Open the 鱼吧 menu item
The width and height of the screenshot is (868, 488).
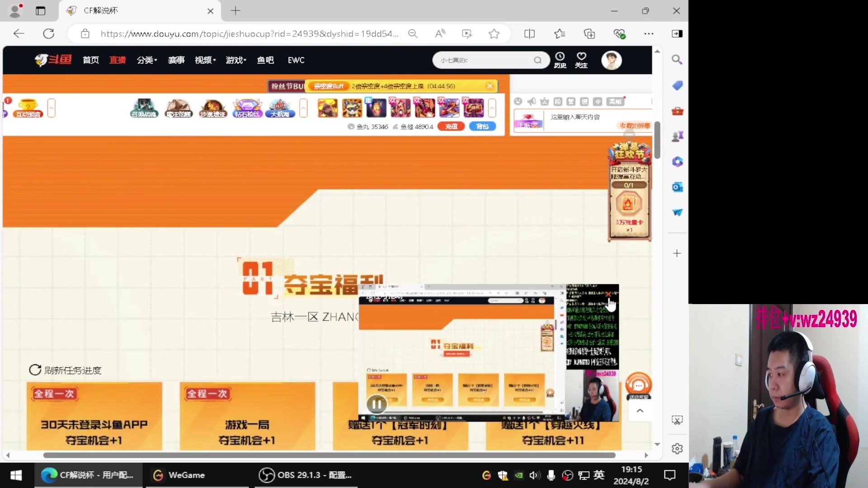(265, 60)
